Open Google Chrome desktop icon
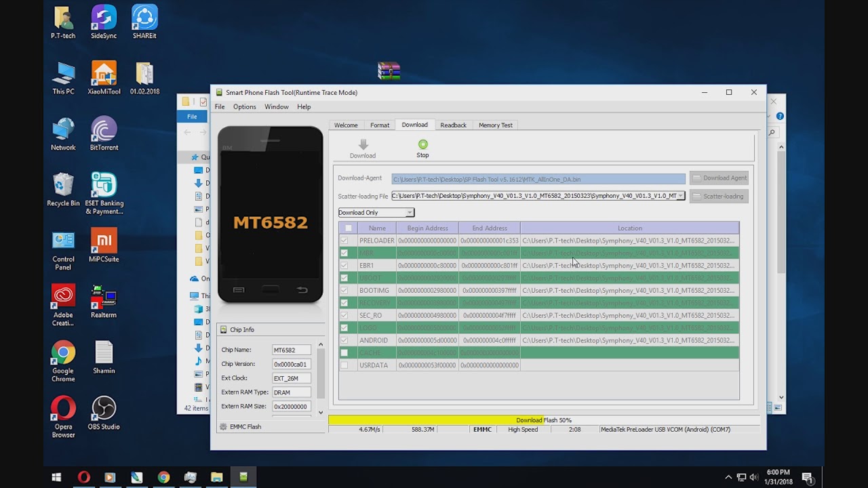 63,361
